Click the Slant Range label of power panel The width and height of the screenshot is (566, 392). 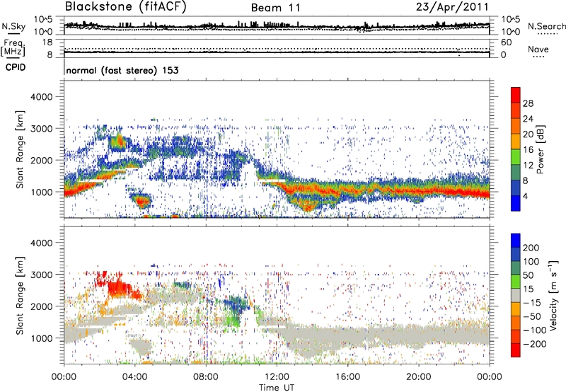click(20, 149)
